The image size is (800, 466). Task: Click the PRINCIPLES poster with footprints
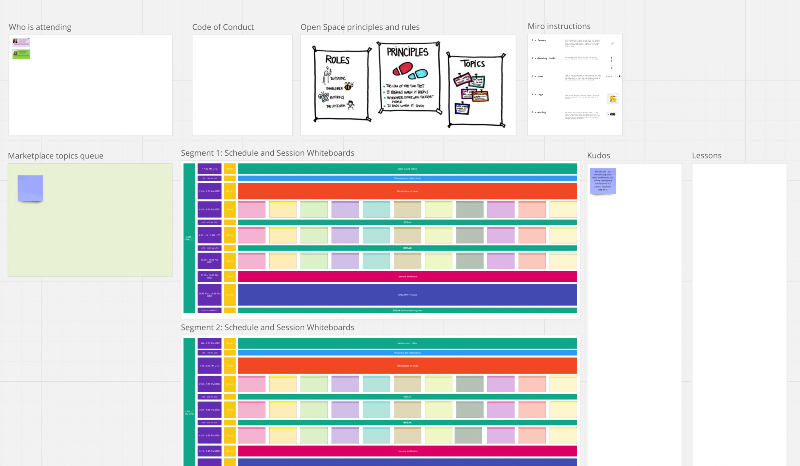(407, 79)
